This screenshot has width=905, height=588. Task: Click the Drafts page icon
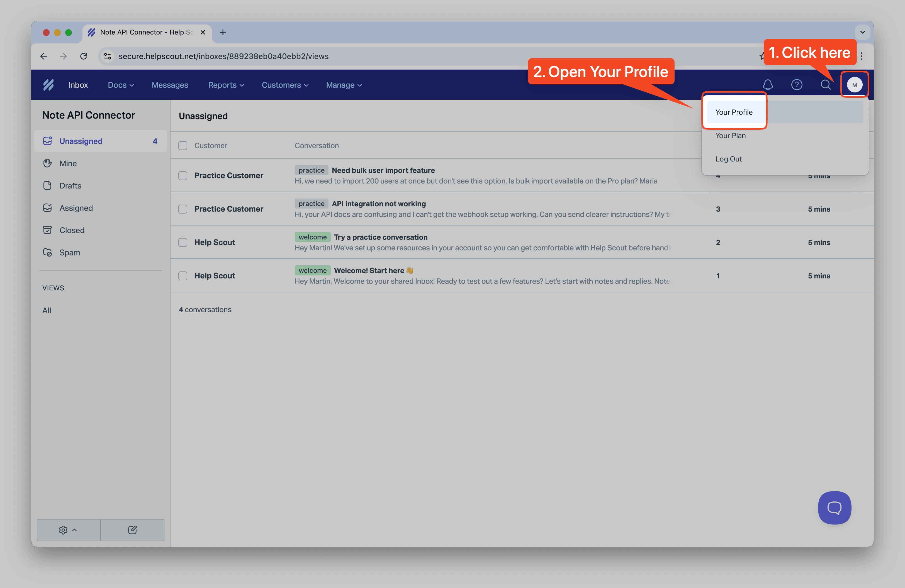click(x=48, y=186)
